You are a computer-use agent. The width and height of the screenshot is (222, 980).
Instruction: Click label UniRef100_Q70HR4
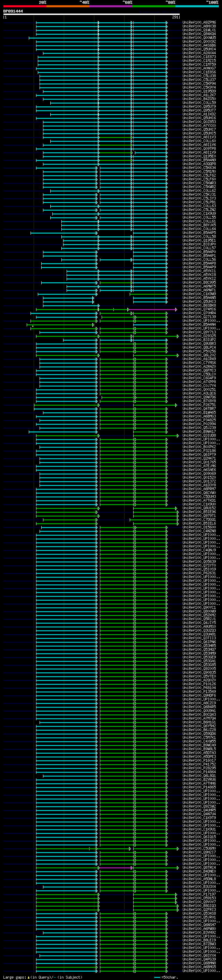199,313
